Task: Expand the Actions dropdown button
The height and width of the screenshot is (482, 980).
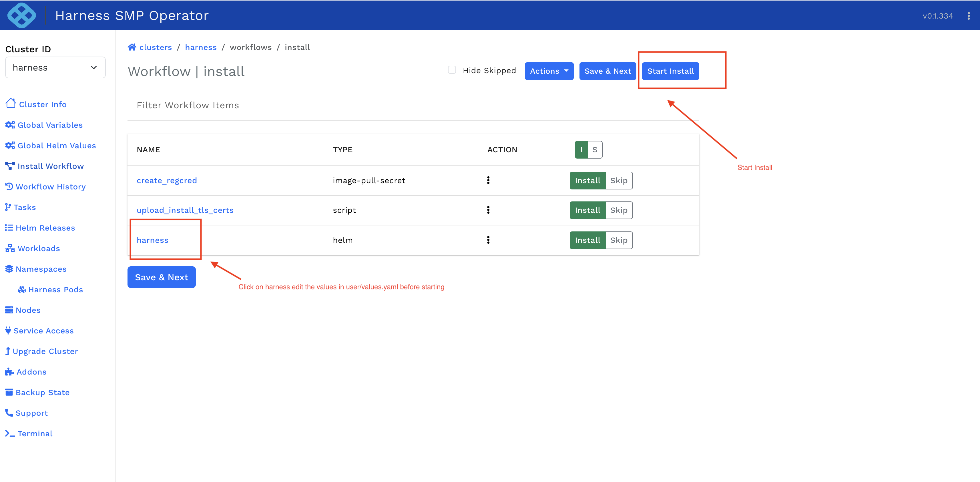Action: (549, 71)
